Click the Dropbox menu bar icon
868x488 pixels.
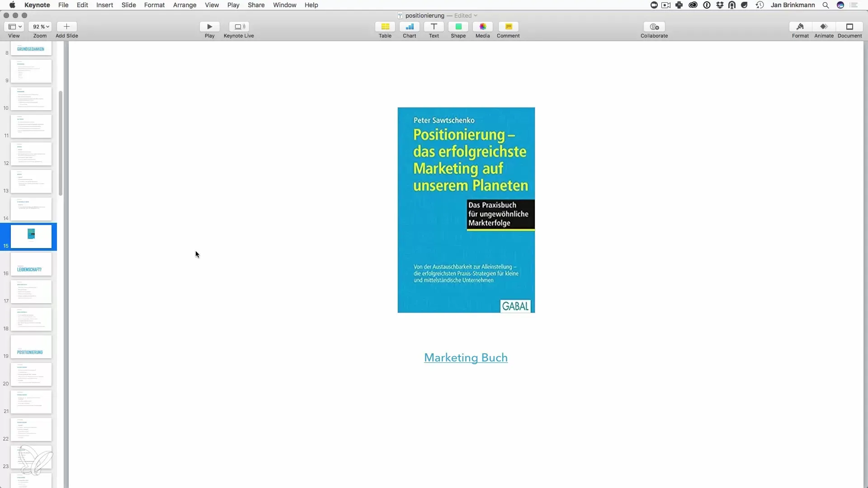pos(720,5)
